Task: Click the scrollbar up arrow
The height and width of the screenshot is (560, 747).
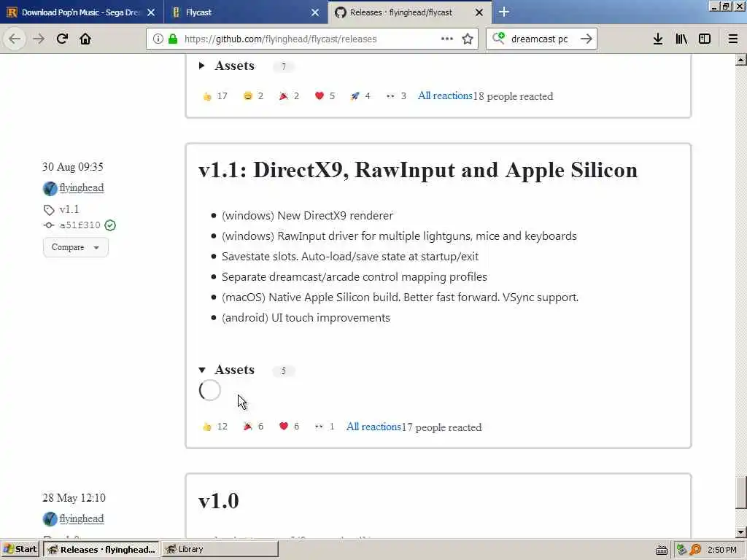Action: 740,60
